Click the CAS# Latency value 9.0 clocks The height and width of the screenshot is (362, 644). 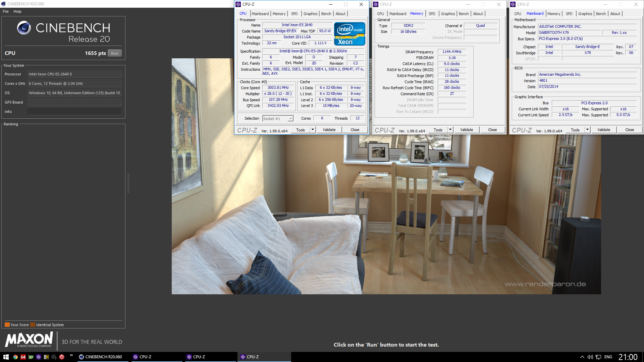(x=452, y=64)
